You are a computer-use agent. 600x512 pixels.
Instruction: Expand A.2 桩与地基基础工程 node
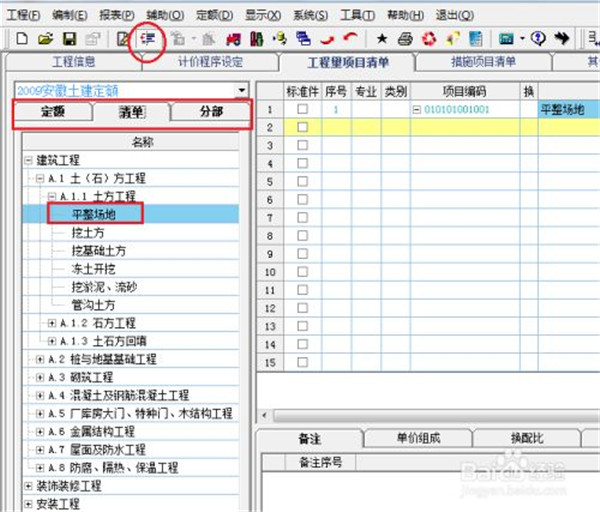click(40, 359)
